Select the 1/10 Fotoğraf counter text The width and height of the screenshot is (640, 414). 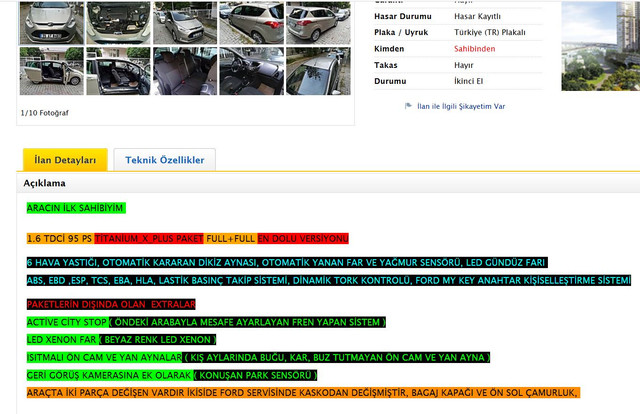(x=44, y=113)
